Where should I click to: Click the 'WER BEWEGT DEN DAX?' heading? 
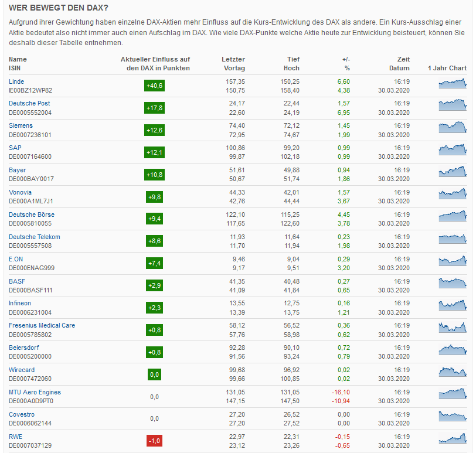pyautogui.click(x=59, y=8)
